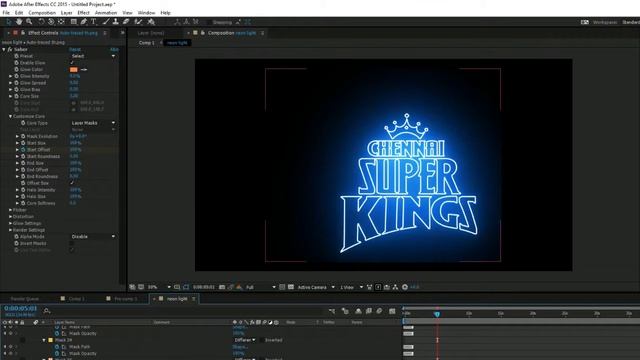Toggle Snapping checkbox in toolbar
Viewport: 640px width, 360px height.
209,22
